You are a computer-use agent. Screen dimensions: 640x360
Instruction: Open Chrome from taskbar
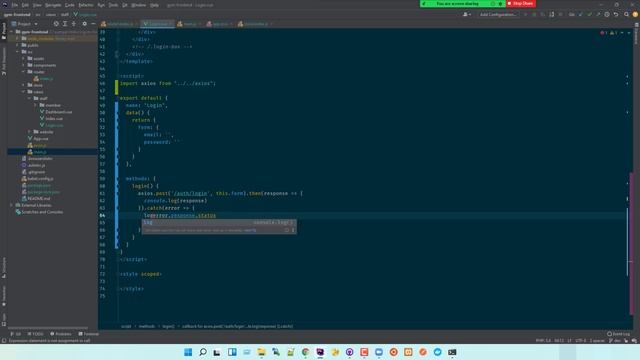pyautogui.click(x=305, y=352)
